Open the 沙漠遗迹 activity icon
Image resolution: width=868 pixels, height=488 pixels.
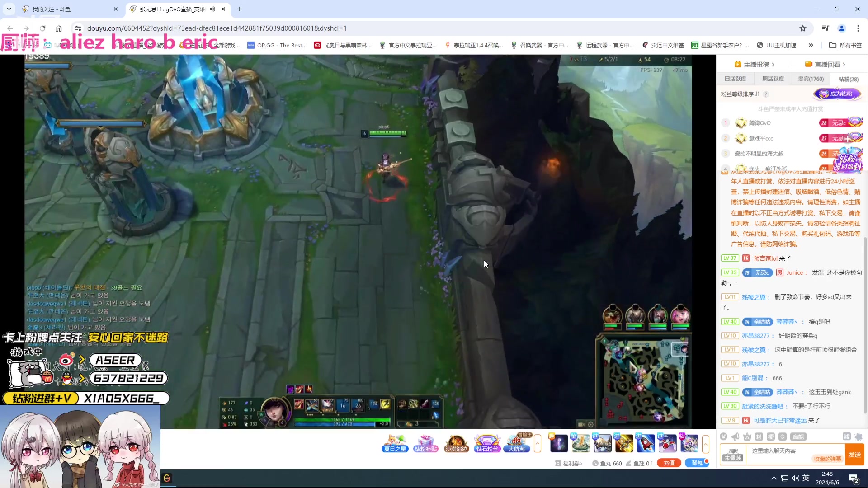[x=456, y=443]
